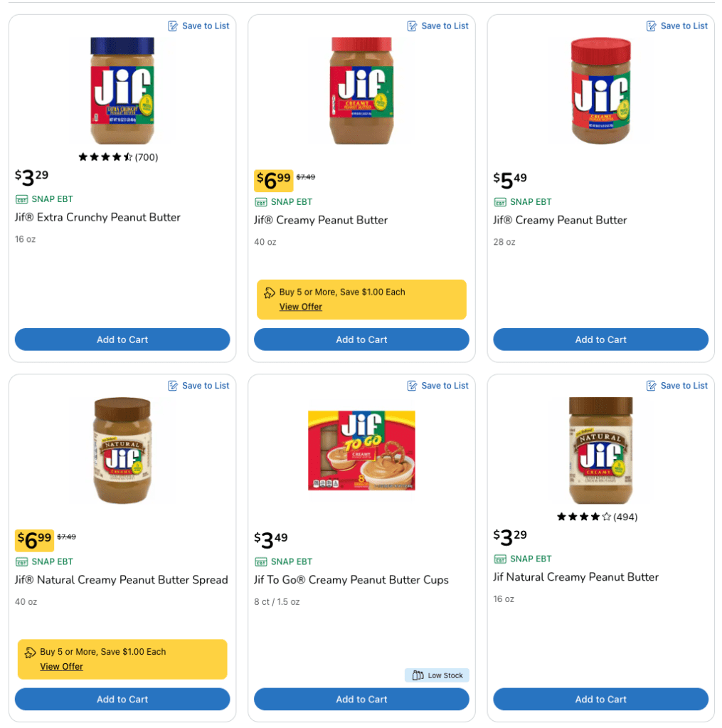This screenshot has width=722, height=728.
Task: Click SNAP EBT icon on Jif Extra Crunchy
Action: (x=21, y=199)
